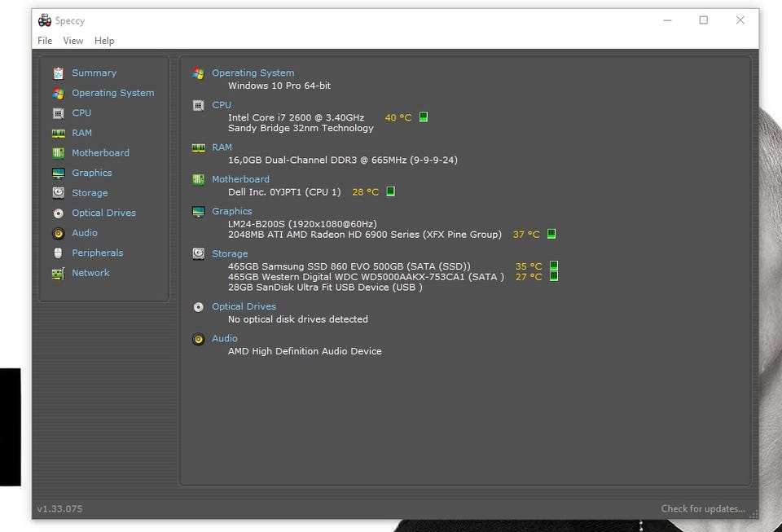Click the monitor icon beside Graphics heading in summary

point(199,211)
